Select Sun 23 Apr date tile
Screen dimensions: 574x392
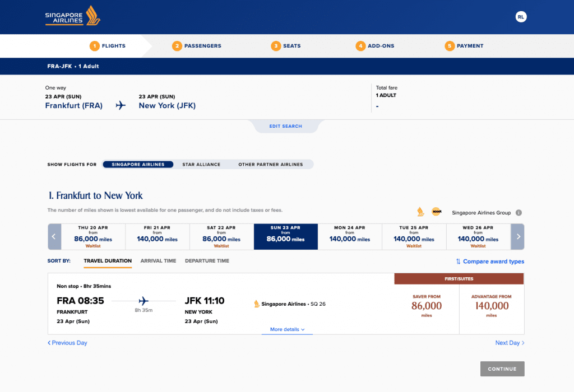pos(285,236)
